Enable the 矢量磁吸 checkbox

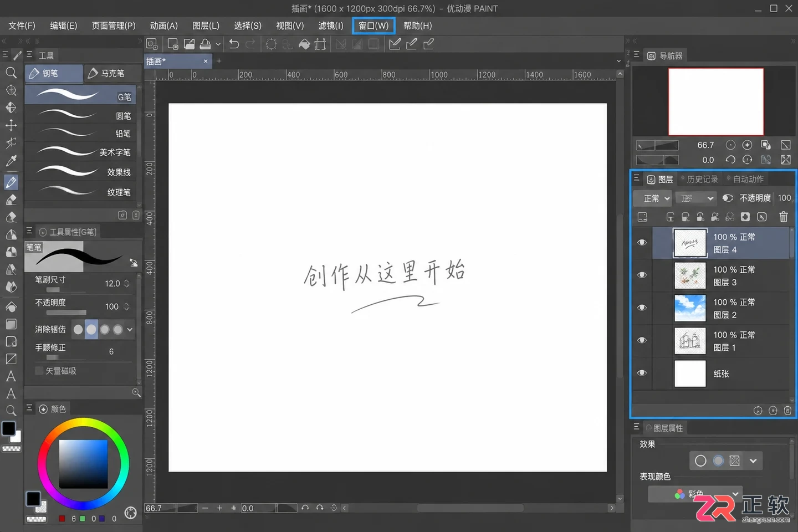coord(39,371)
